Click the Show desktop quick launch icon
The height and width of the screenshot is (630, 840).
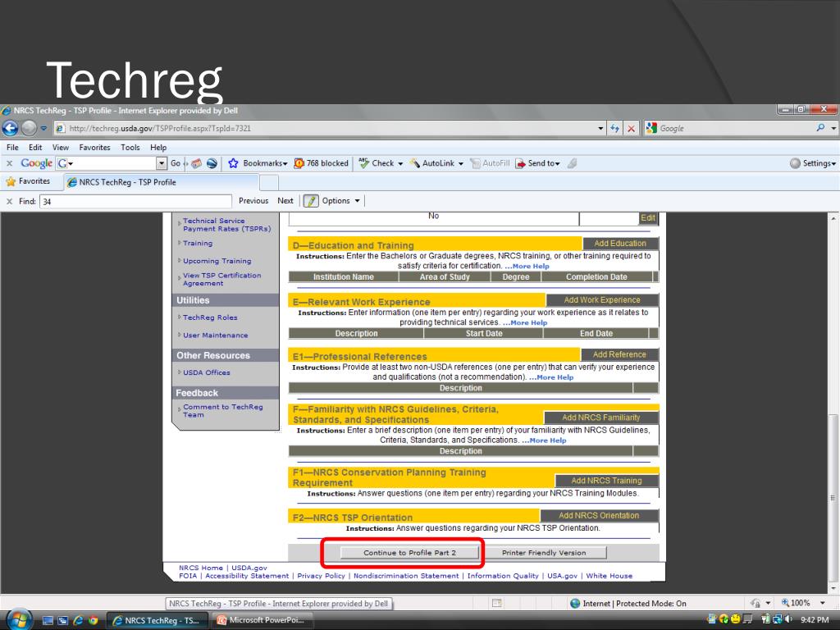[x=48, y=620]
